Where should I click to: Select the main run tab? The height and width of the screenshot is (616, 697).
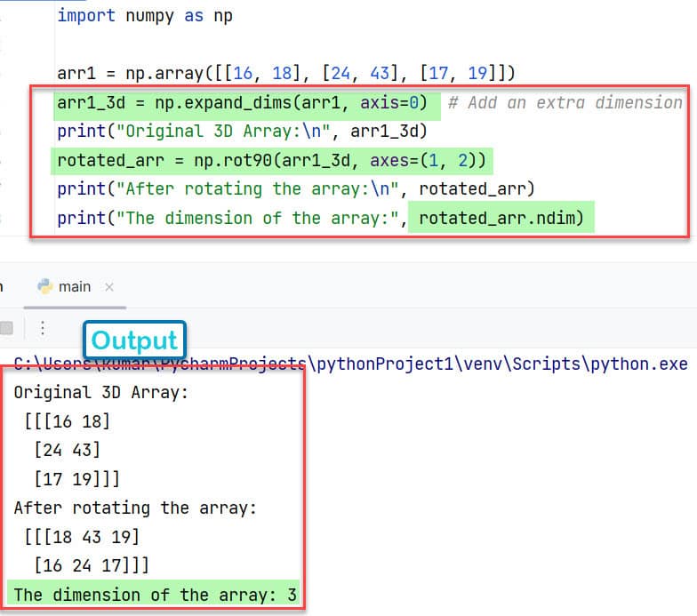coord(75,287)
